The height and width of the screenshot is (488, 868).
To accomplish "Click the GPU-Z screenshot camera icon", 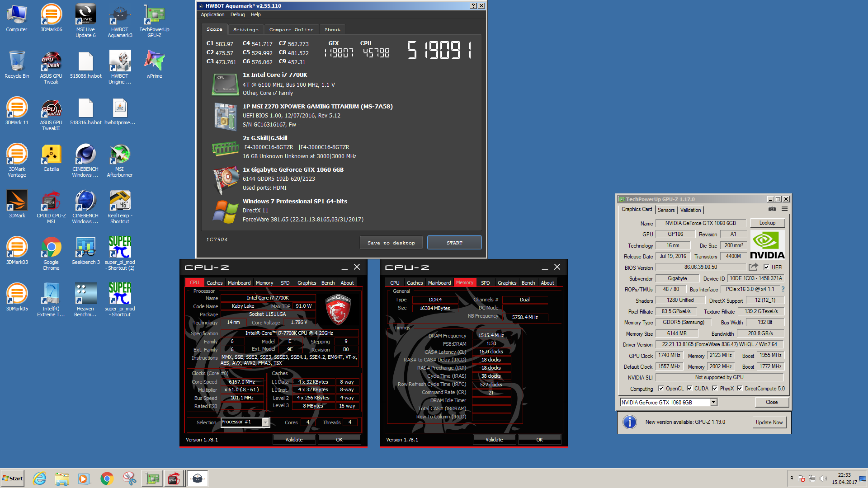I will coord(772,209).
